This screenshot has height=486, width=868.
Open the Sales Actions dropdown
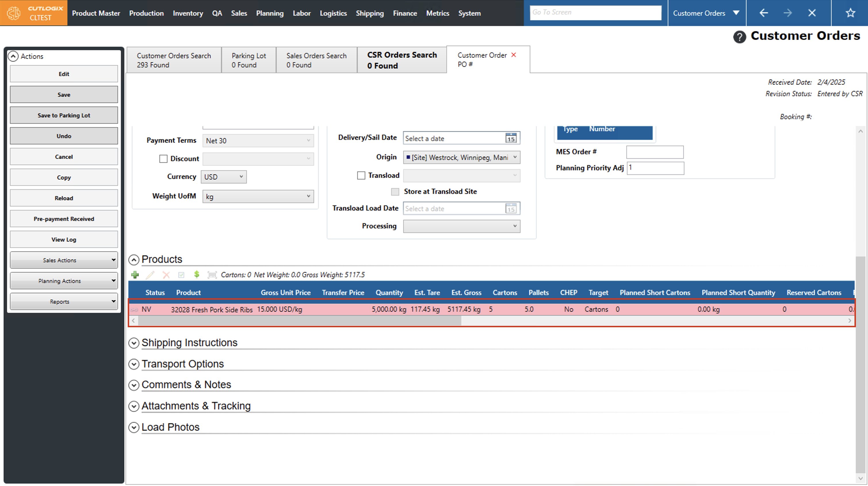64,260
